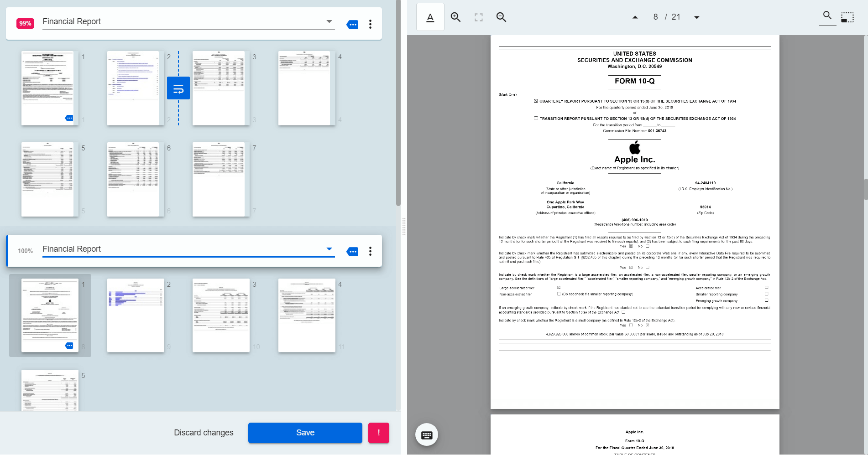The width and height of the screenshot is (868, 455).
Task: Select page 4 thumbnail of the second document
Action: click(307, 315)
